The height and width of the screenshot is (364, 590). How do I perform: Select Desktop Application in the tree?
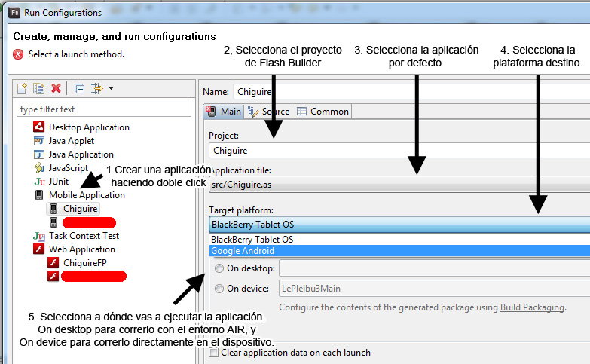tap(89, 127)
